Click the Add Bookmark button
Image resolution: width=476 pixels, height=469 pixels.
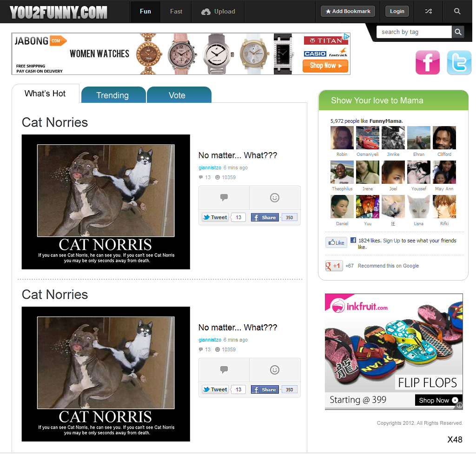[348, 12]
